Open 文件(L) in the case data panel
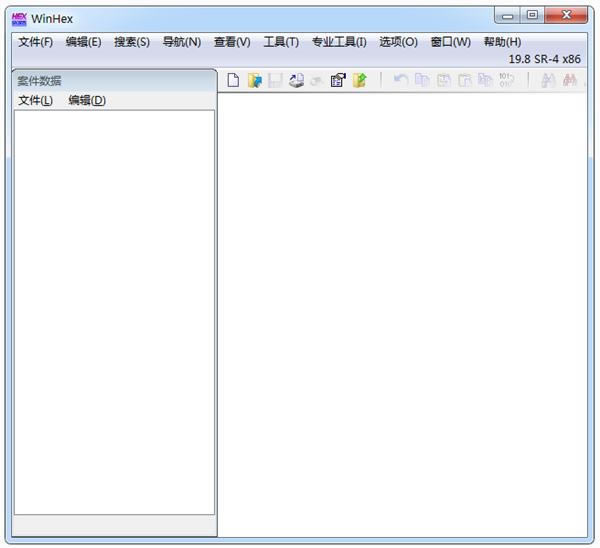Screen dimensions: 600x548 tap(36, 100)
